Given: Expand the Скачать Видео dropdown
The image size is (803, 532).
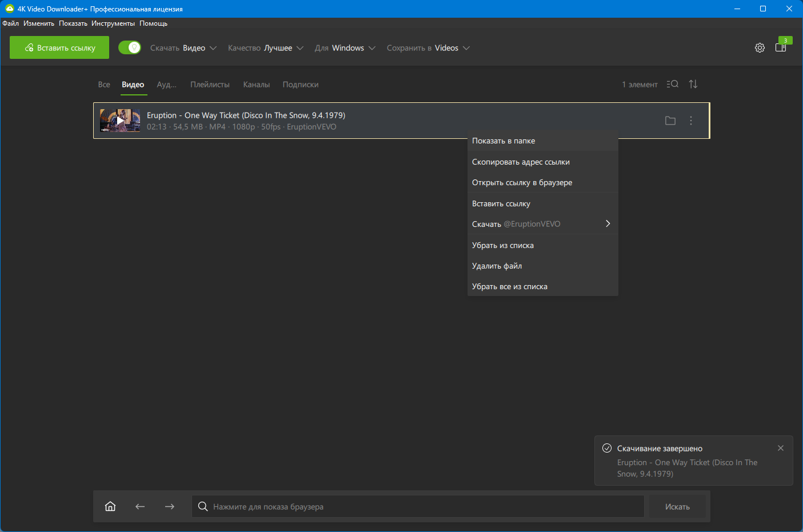Looking at the screenshot, I should [x=183, y=48].
